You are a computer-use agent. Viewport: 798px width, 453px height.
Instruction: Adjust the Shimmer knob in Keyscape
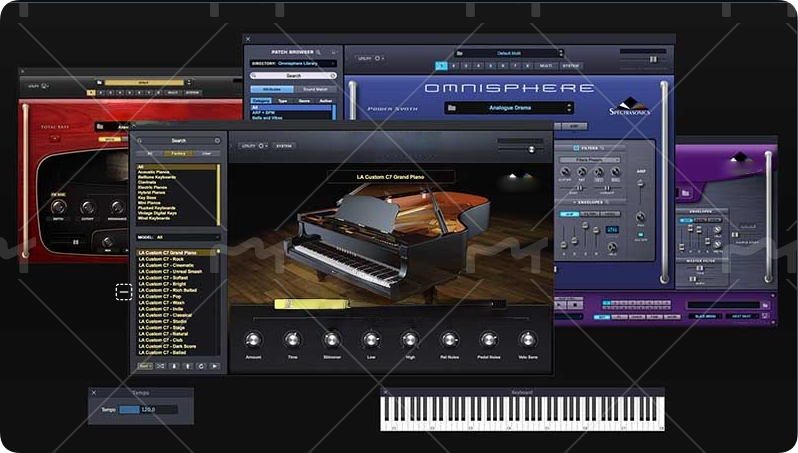click(332, 339)
